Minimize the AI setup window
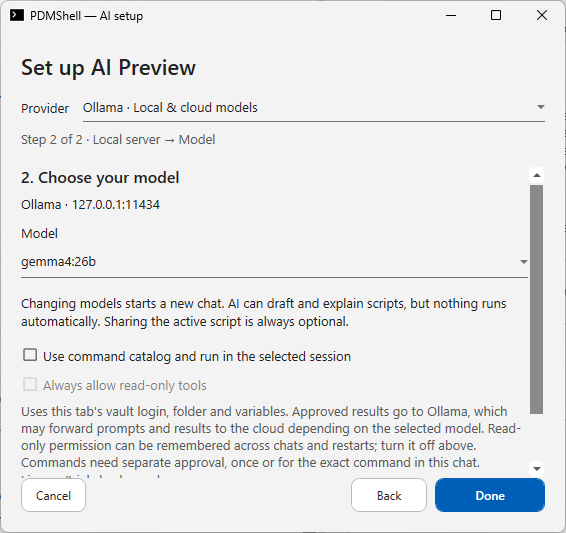The height and width of the screenshot is (533, 566). tap(451, 16)
